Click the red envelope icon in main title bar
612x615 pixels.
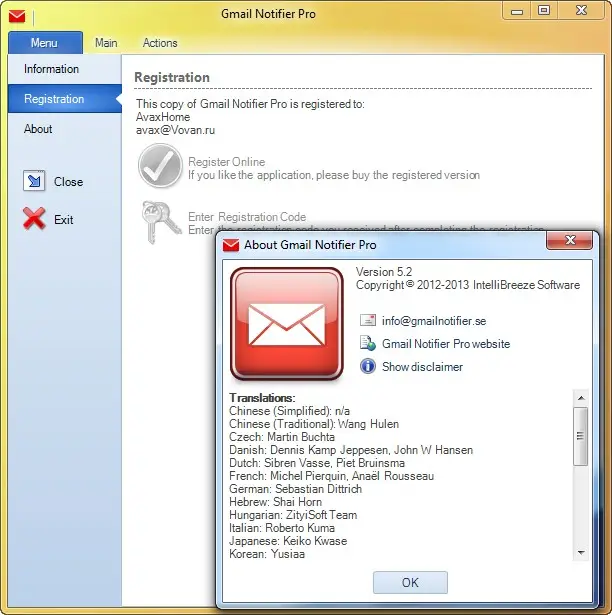pyautogui.click(x=17, y=16)
